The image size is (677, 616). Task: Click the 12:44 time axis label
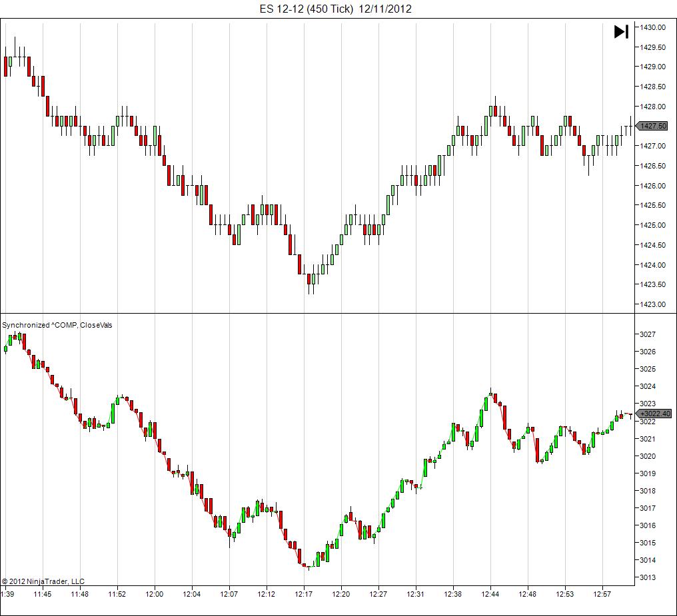tap(490, 594)
